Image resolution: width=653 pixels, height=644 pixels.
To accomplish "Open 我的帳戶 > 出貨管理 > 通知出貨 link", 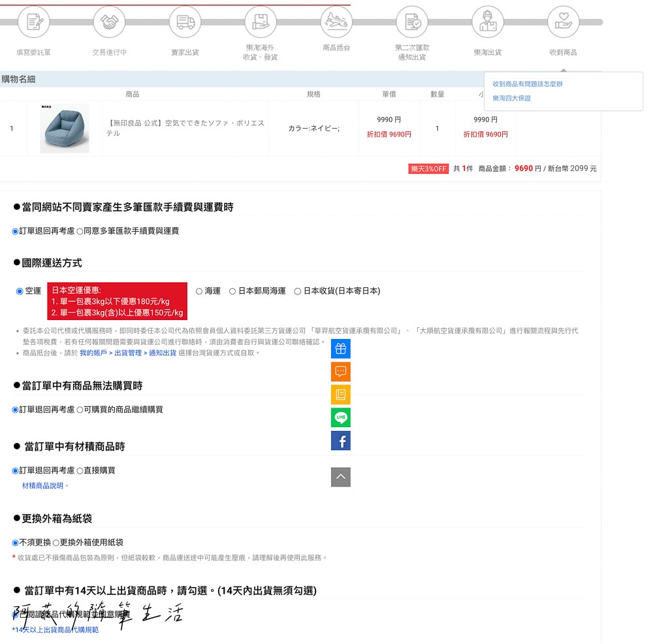I will point(128,353).
